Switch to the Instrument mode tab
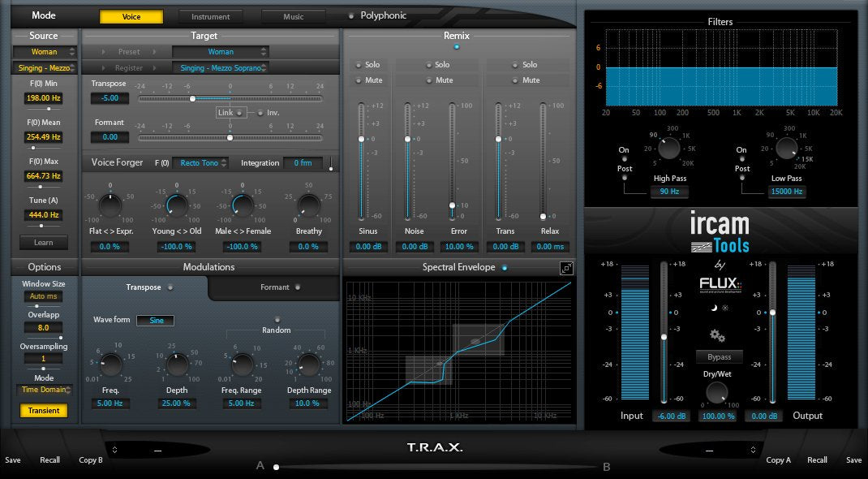 click(x=211, y=15)
